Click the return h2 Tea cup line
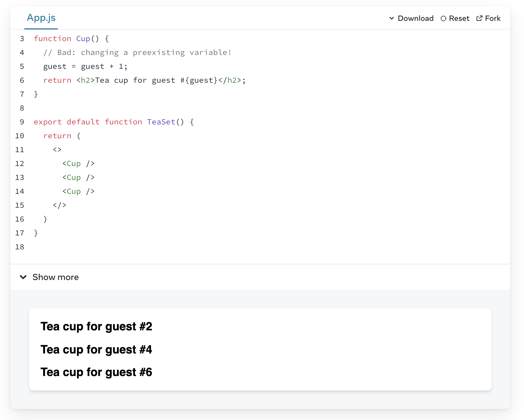Image resolution: width=524 pixels, height=420 pixels. 144,80
